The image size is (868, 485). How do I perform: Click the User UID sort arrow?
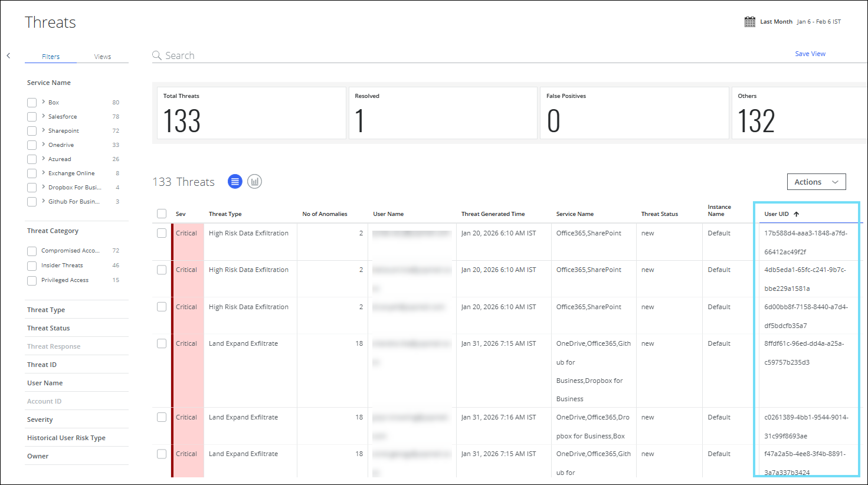coord(796,214)
